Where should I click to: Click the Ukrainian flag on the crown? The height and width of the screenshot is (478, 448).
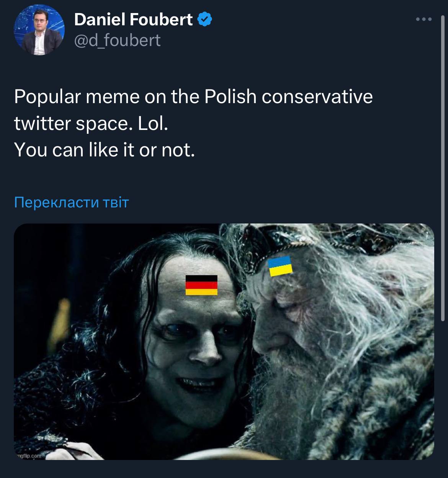tap(280, 266)
